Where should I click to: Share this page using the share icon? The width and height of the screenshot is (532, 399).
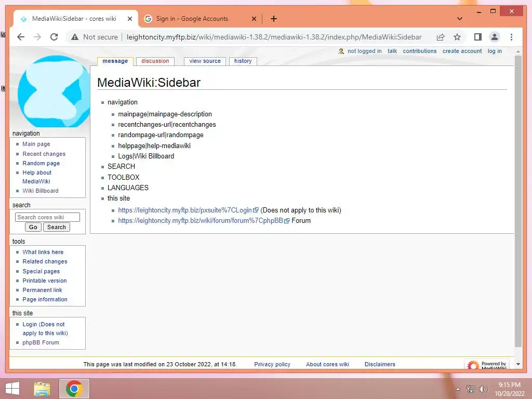point(441,37)
